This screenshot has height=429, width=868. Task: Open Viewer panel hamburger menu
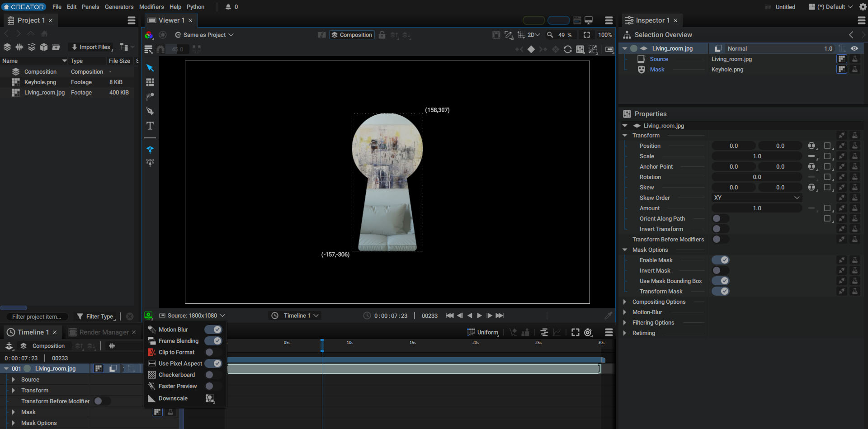click(609, 20)
